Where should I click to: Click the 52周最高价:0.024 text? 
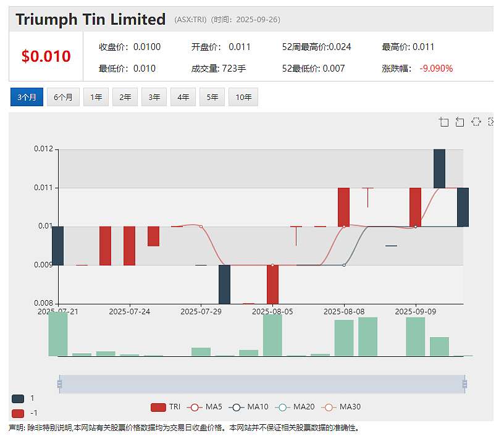coord(317,47)
